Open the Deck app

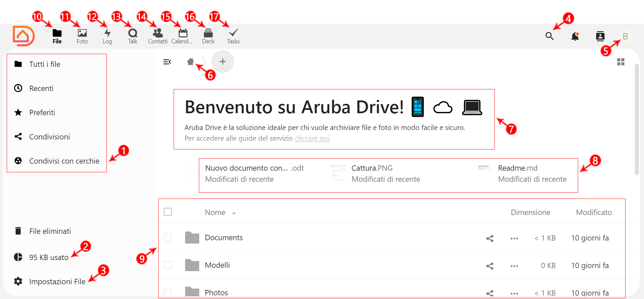coord(208,36)
